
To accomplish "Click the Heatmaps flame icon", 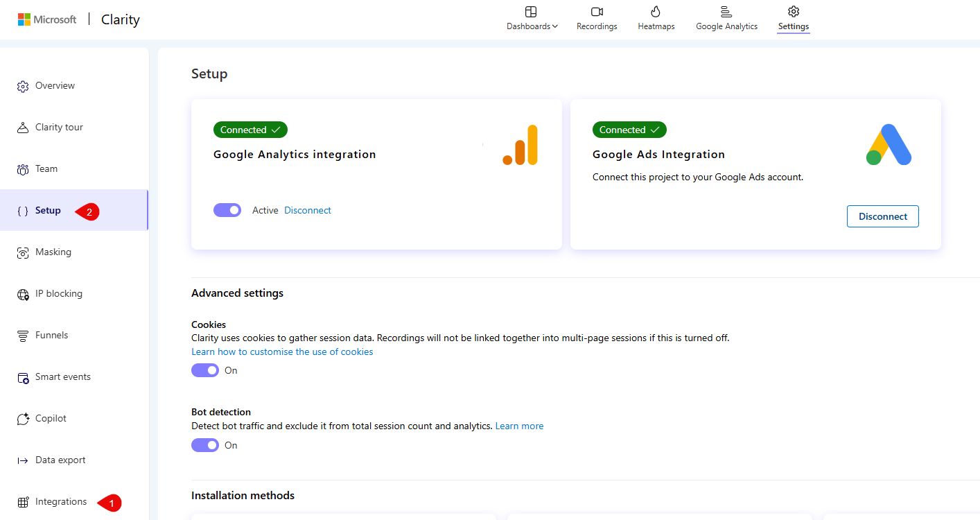I will coord(656,12).
